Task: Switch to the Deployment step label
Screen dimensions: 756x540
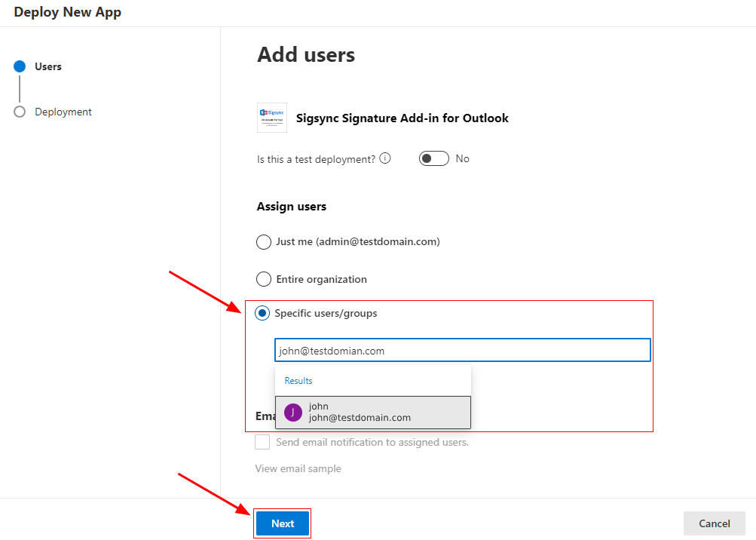Action: click(63, 112)
